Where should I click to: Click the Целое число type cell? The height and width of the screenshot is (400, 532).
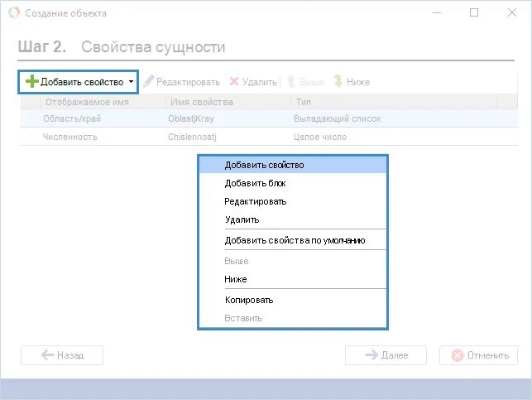(x=320, y=137)
